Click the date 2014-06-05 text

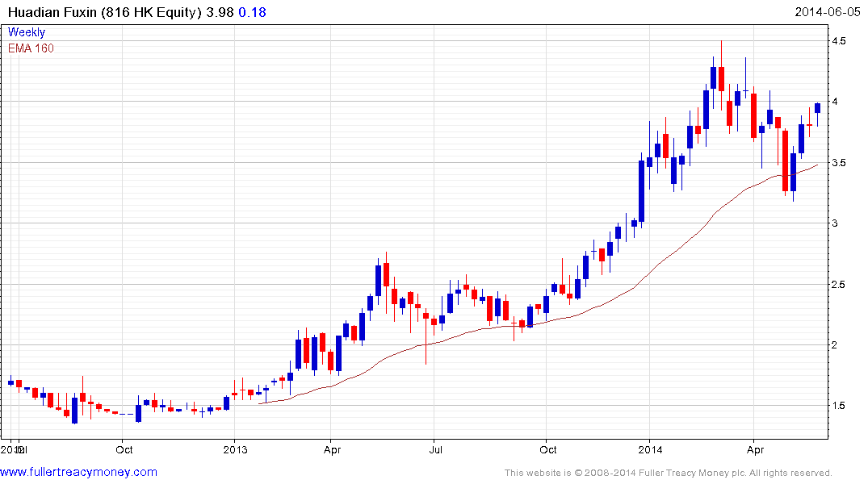(x=828, y=12)
